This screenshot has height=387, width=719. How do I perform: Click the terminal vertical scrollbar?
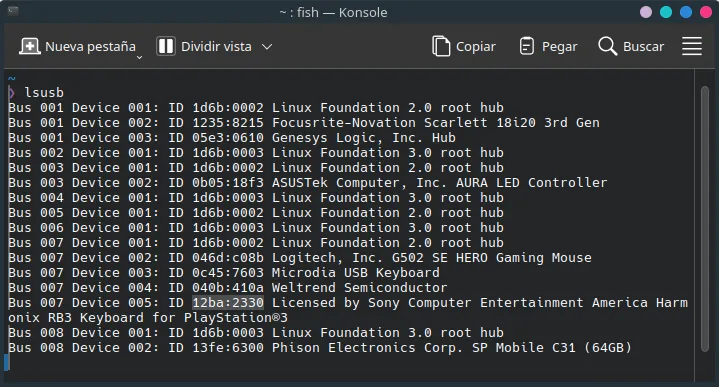click(705, 219)
